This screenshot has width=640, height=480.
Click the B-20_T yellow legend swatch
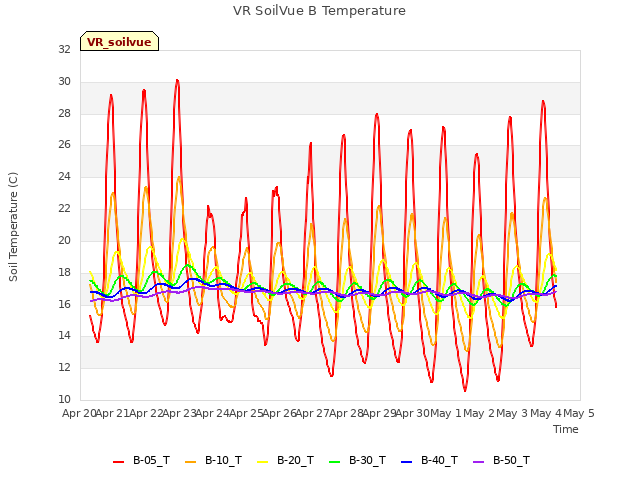point(262,462)
